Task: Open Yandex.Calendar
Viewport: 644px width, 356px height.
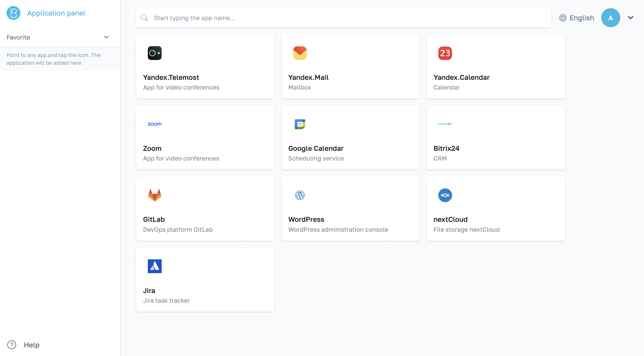Action: click(496, 67)
